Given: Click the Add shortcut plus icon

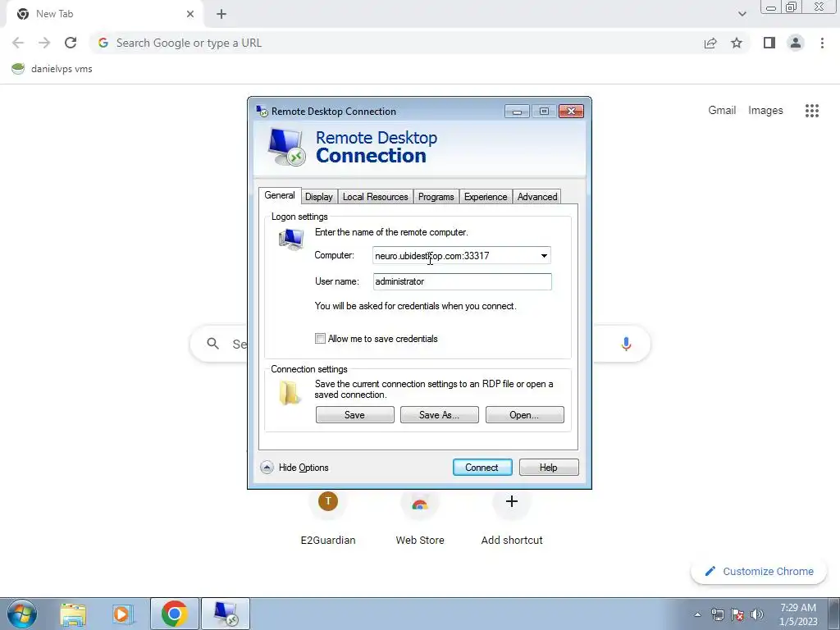Looking at the screenshot, I should click(512, 502).
